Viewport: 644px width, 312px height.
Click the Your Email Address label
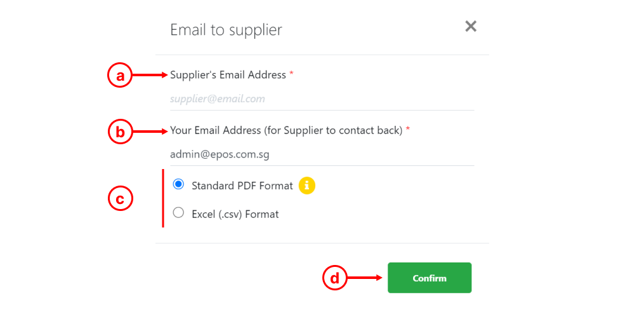[286, 130]
